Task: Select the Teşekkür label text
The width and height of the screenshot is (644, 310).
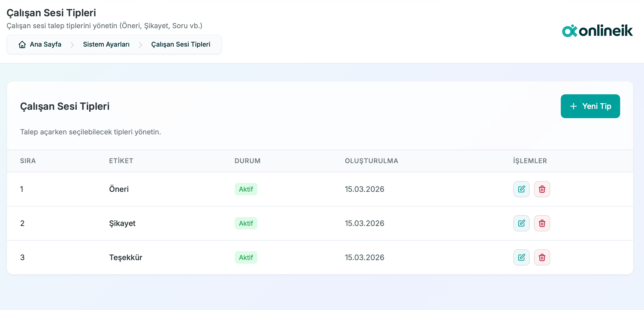Action: (x=126, y=257)
